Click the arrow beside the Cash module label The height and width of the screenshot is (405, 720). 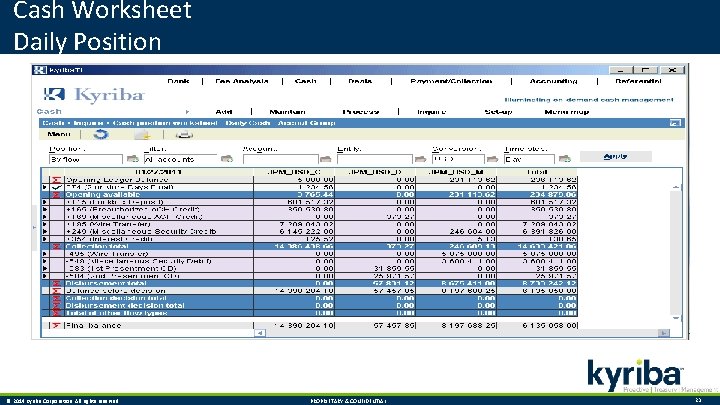pyautogui.click(x=187, y=112)
